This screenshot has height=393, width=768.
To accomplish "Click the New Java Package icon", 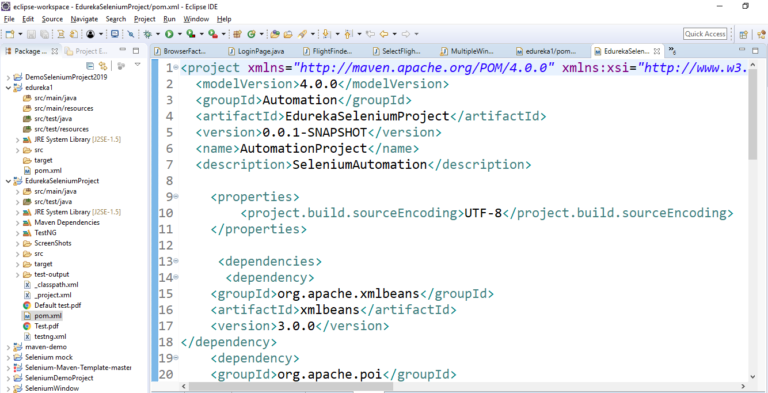I will pos(238,34).
